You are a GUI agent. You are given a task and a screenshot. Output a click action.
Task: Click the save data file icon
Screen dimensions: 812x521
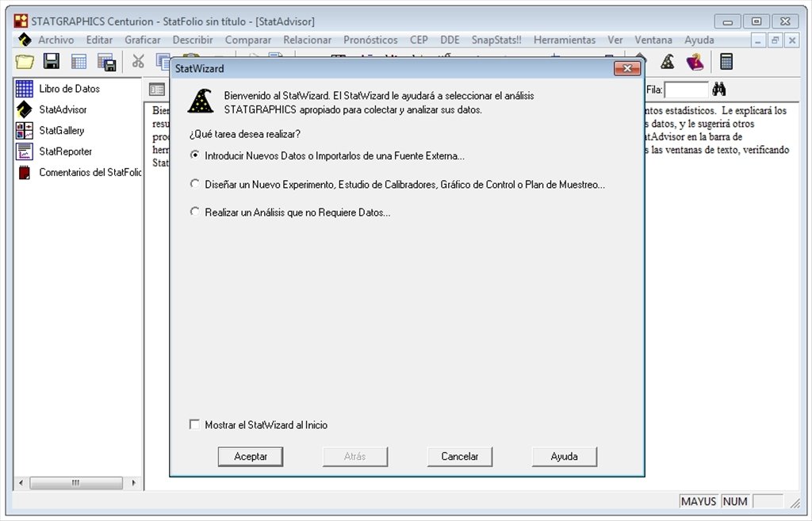pos(106,62)
